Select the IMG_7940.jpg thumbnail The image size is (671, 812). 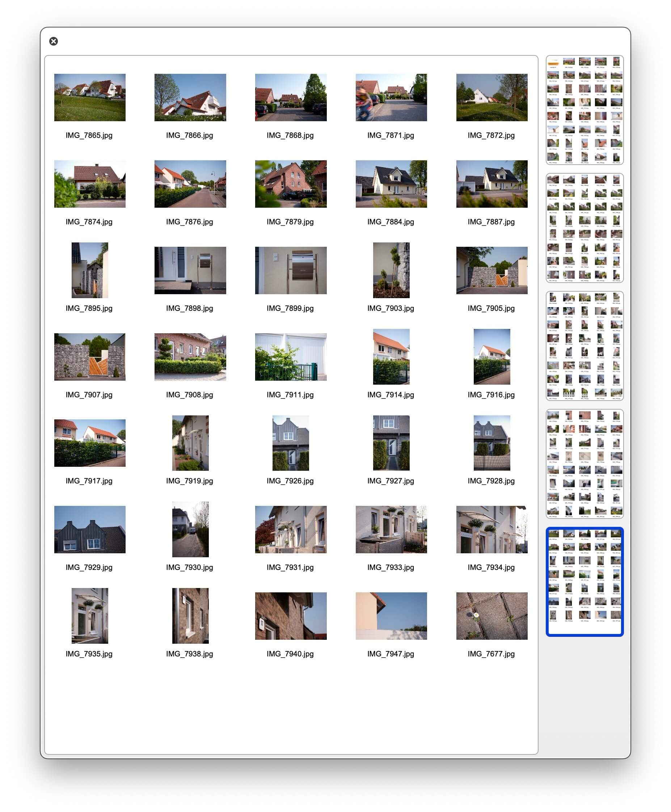(x=291, y=616)
